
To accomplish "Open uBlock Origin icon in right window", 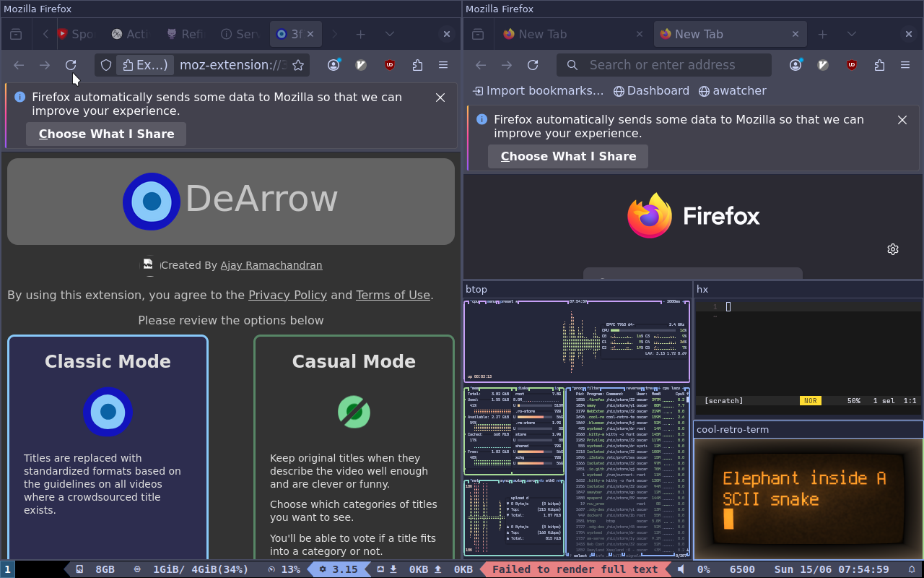I will [x=852, y=65].
